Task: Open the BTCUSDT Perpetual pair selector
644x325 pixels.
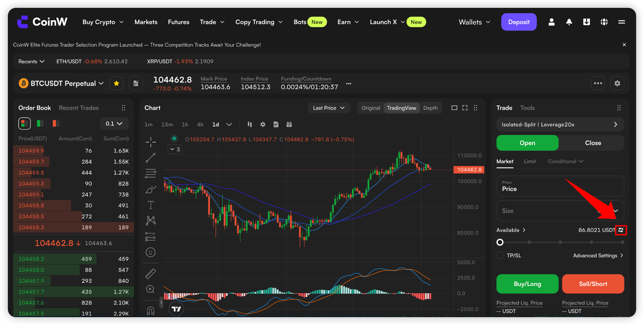Action: coord(61,83)
